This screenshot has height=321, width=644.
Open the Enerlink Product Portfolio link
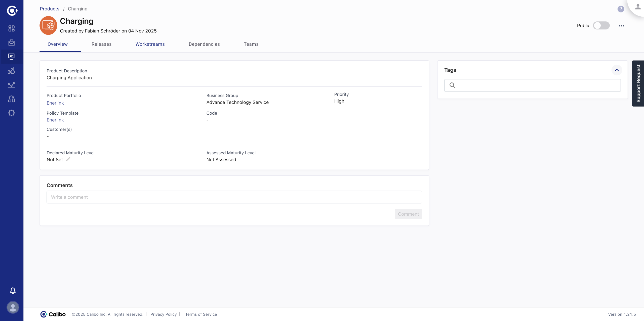pos(55,103)
